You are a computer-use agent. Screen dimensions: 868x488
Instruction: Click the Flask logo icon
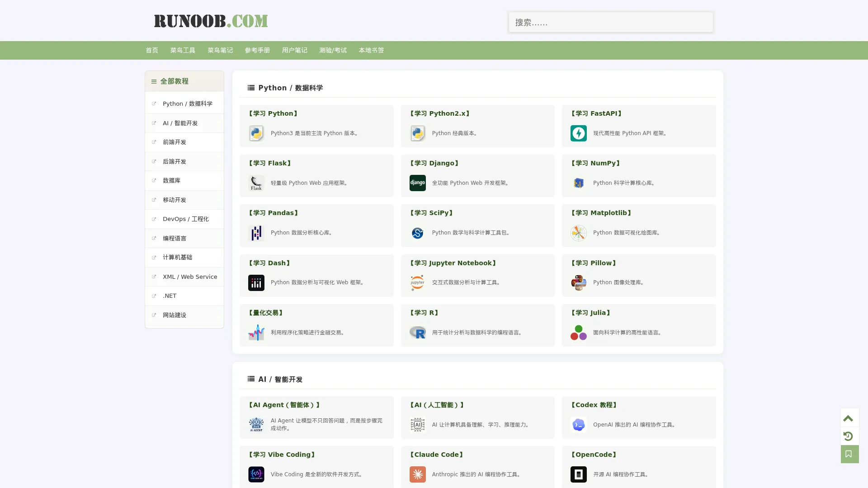256,183
